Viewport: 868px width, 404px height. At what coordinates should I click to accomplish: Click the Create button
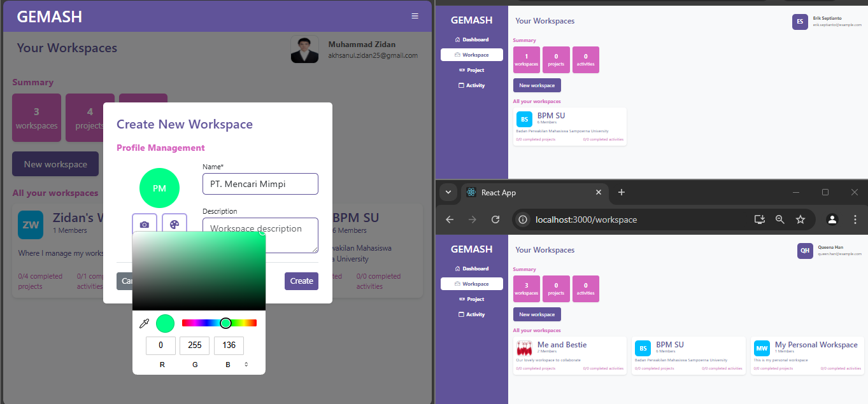pos(301,281)
